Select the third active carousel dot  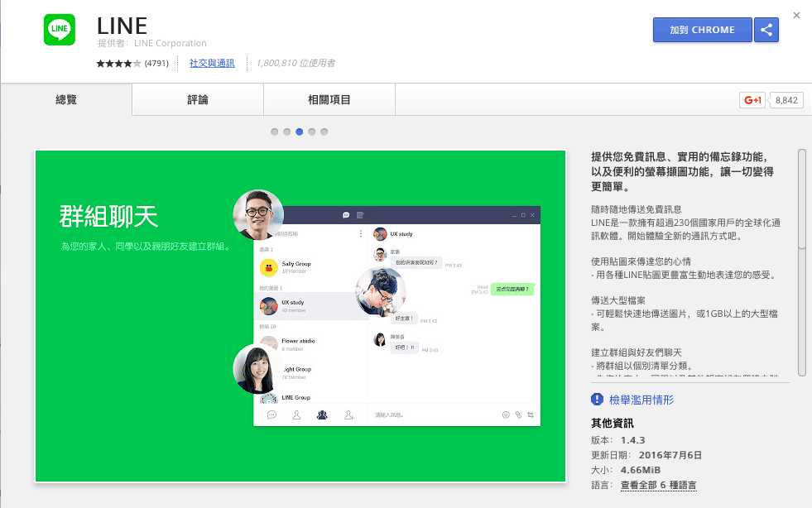(300, 132)
